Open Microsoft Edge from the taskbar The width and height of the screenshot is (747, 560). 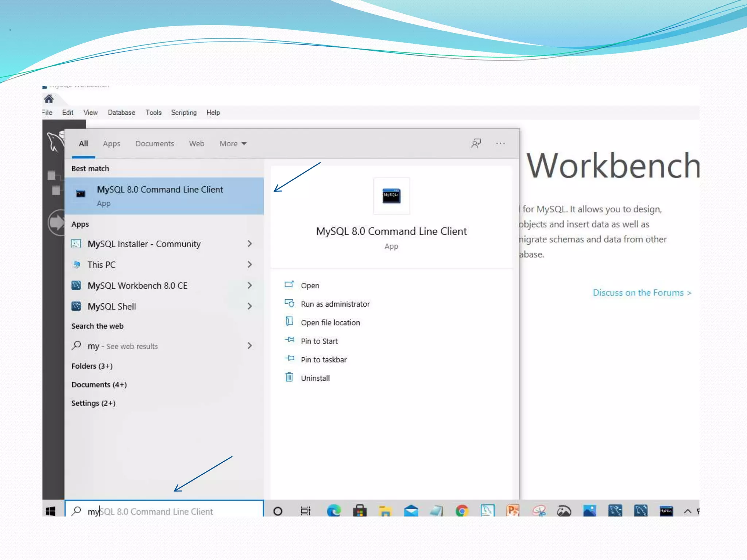333,511
